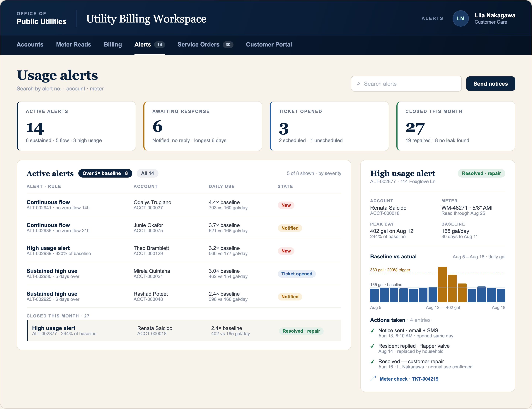532x409 pixels.
Task: Select Over 2× baseline · 8 filter
Action: tap(105, 173)
